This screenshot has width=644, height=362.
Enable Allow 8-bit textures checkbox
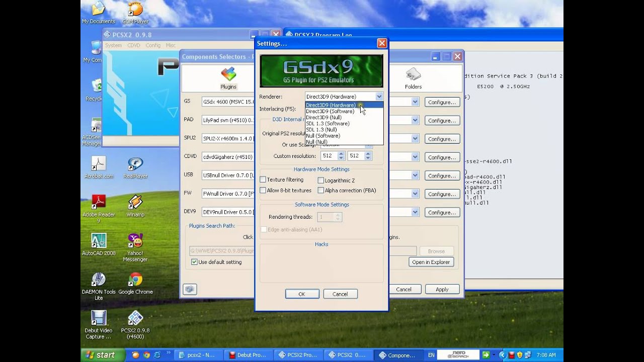click(x=263, y=191)
